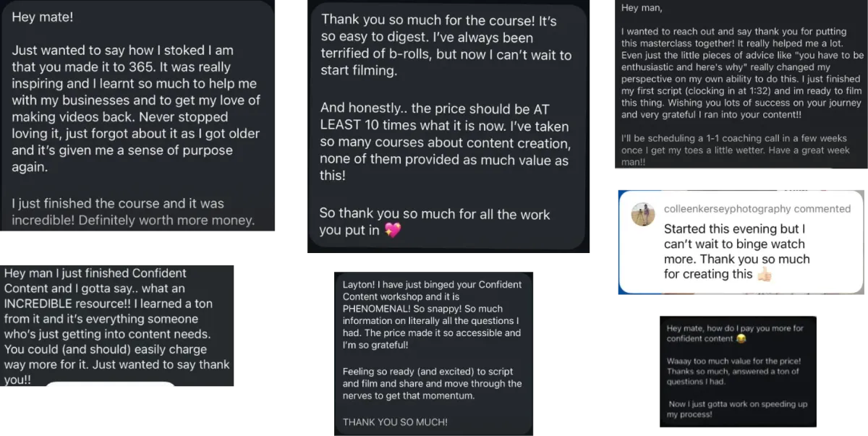The height and width of the screenshot is (436, 868).
Task: Click the "Started this evening" comment text
Action: (737, 252)
